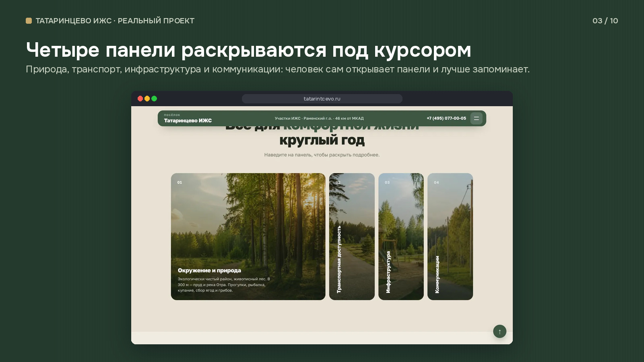Click the yellow minimize window dot

[x=147, y=99]
